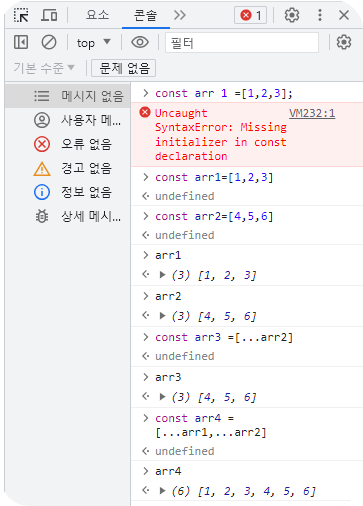Open the VM232:1 source link
Image resolution: width=363 pixels, height=506 pixels.
pos(312,114)
